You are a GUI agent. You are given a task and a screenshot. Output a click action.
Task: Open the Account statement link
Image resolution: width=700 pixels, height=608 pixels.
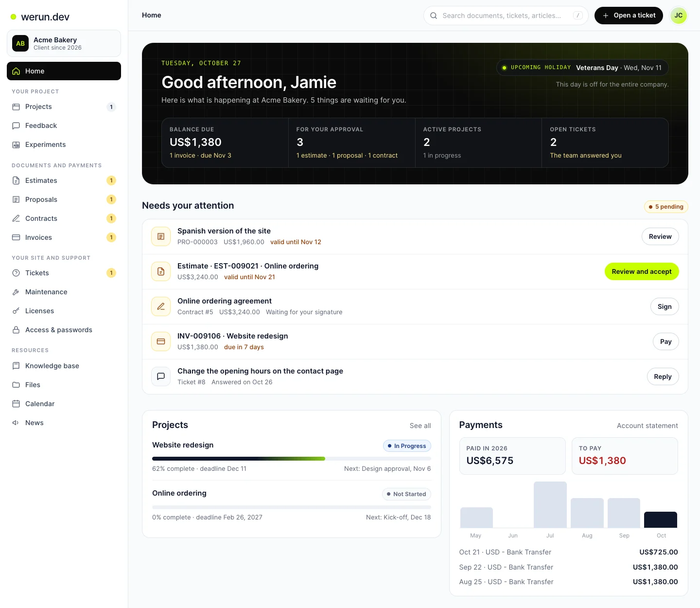(x=647, y=426)
